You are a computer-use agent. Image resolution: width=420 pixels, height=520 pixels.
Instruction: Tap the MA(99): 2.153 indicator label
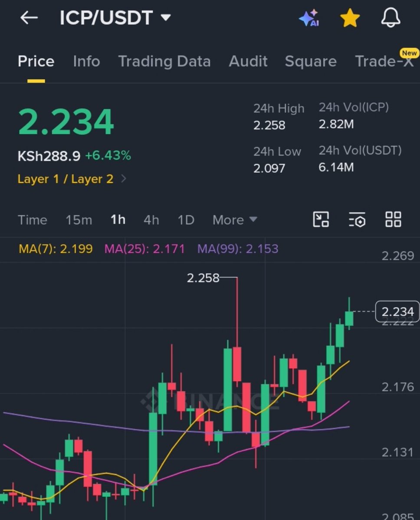coord(238,249)
